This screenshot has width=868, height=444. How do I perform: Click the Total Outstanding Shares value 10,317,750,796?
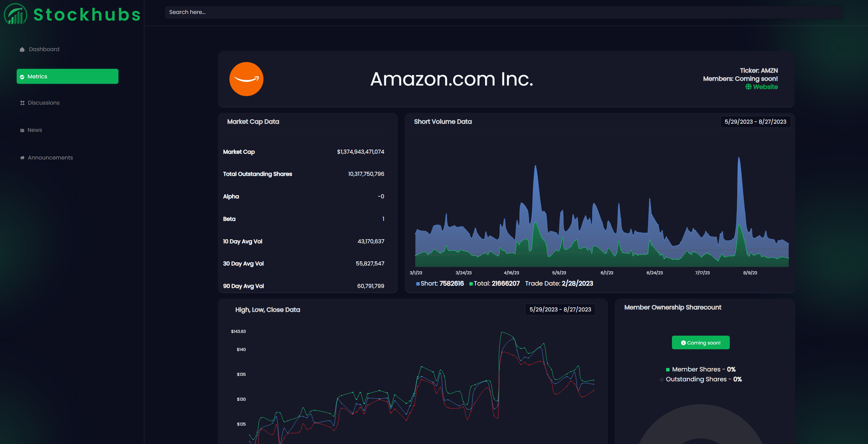[x=366, y=174]
